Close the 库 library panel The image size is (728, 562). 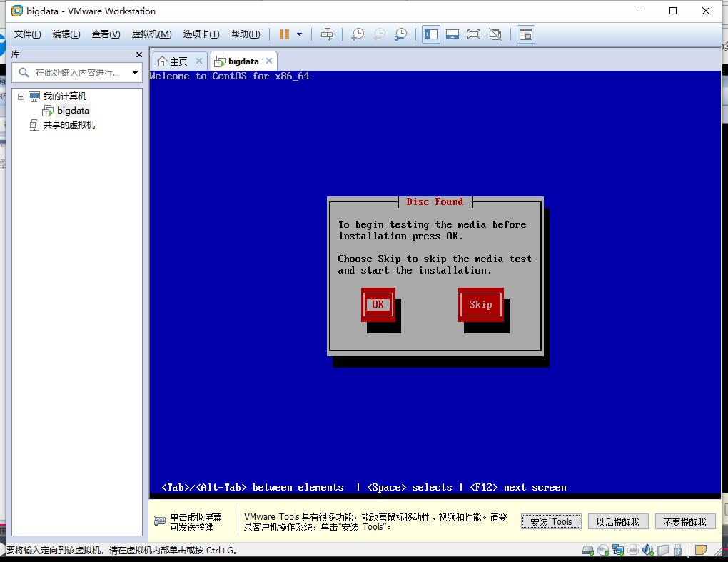(139, 54)
